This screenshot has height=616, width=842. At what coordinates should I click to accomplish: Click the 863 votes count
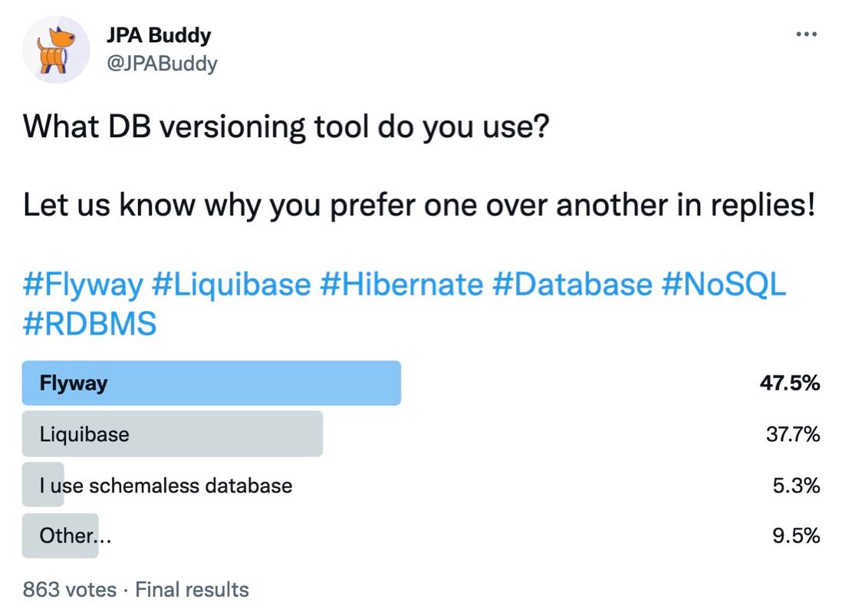(x=69, y=590)
